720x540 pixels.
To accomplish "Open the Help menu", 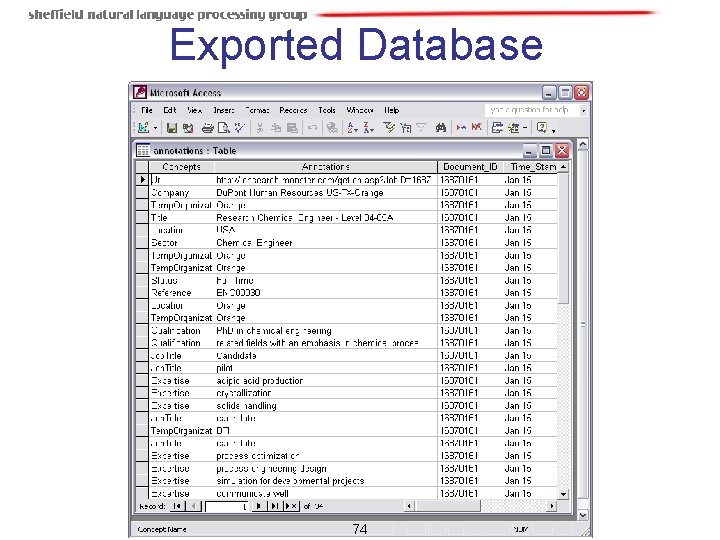I will tap(391, 110).
